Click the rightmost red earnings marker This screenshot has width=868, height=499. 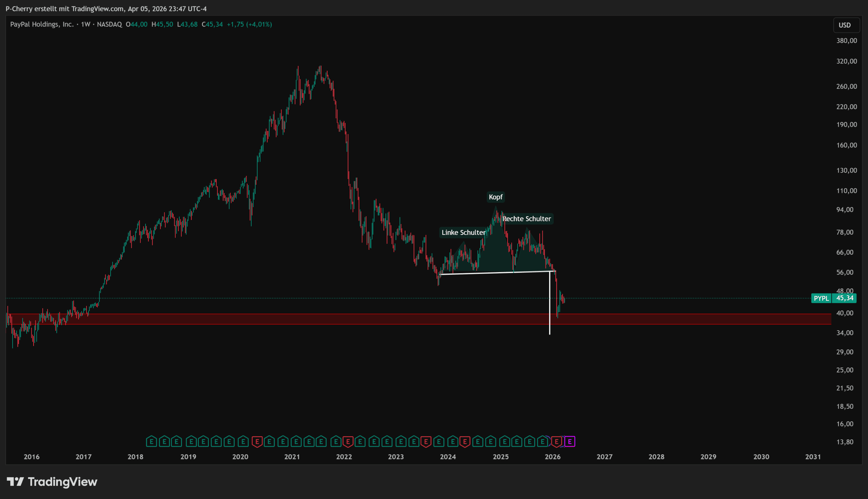point(556,441)
